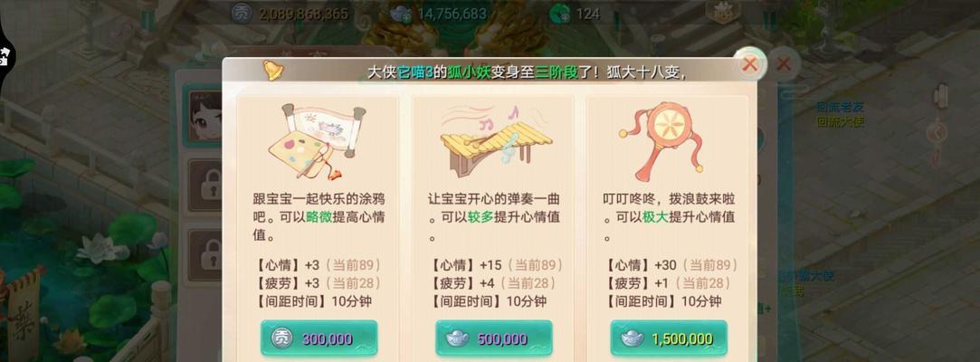
Task: Close the background panel with dimmed X
Action: coord(785,63)
